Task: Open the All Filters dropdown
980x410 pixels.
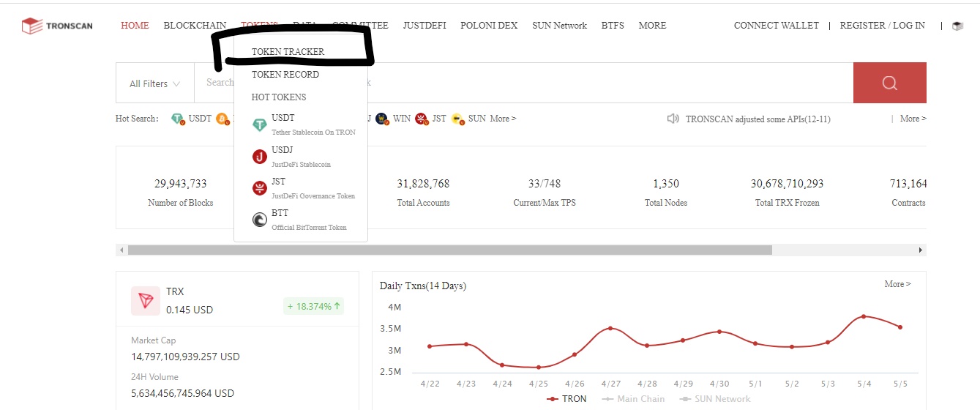Action: (x=154, y=83)
